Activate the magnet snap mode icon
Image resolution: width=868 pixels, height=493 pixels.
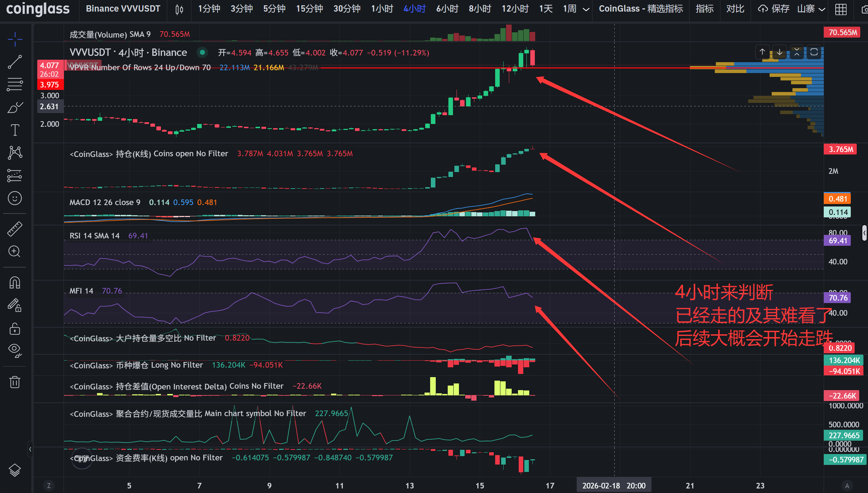click(x=15, y=283)
